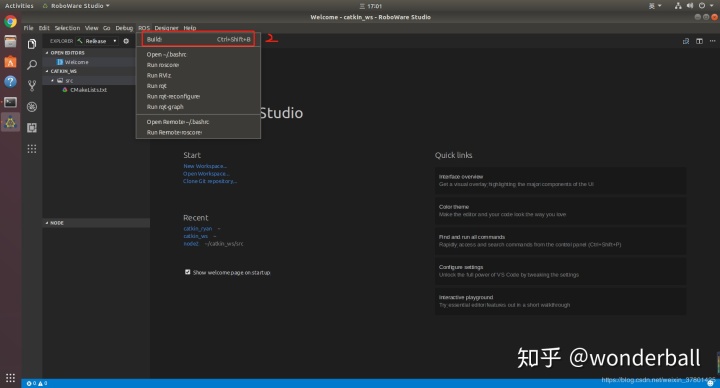This screenshot has height=388, width=720.
Task: Click the New Workspace link
Action: tap(205, 166)
